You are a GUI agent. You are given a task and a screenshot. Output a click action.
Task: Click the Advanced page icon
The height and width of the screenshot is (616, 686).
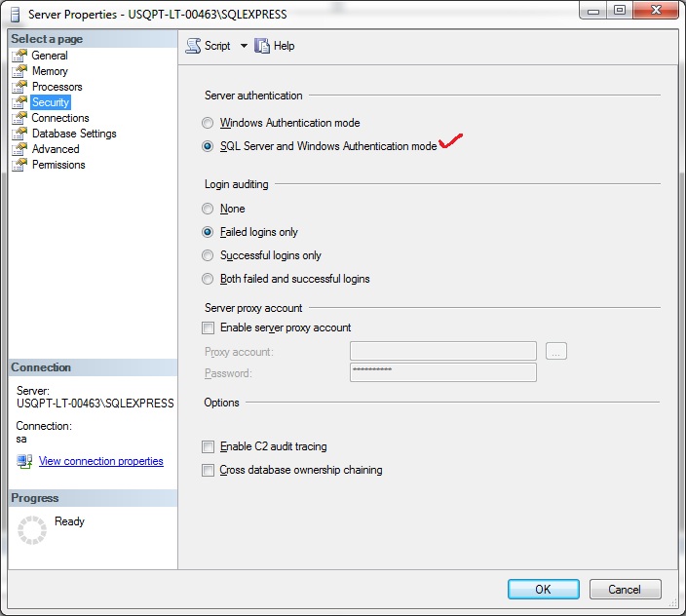[19, 149]
